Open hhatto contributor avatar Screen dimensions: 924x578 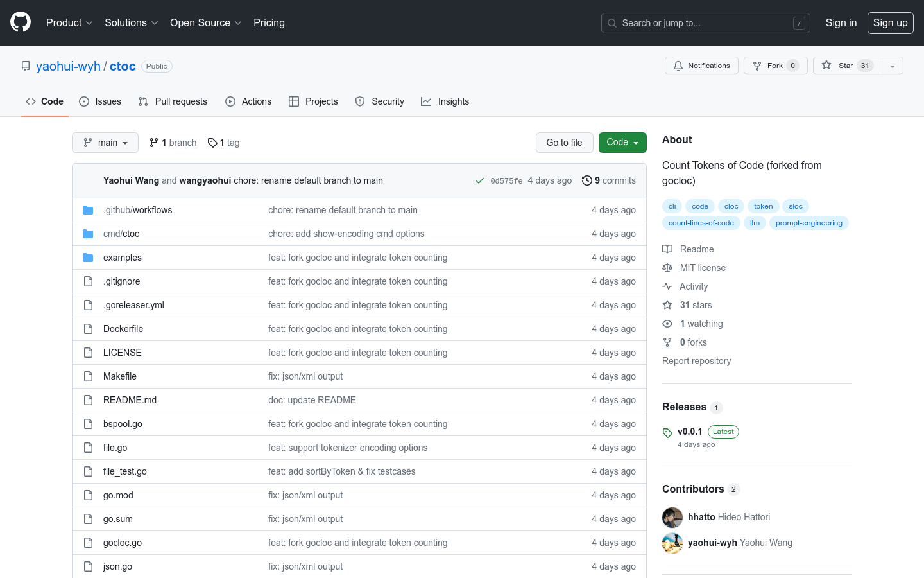coord(672,517)
